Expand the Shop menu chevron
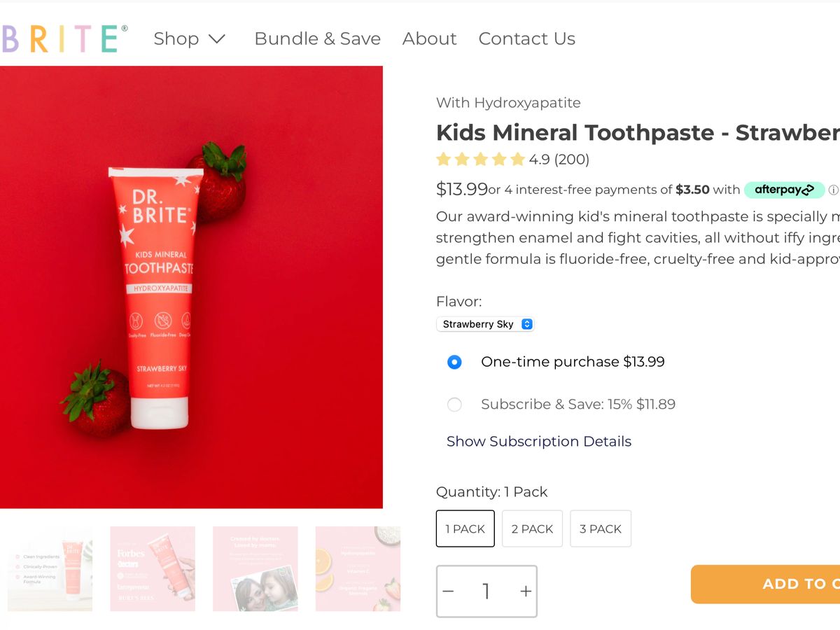840x630 pixels. 217,39
